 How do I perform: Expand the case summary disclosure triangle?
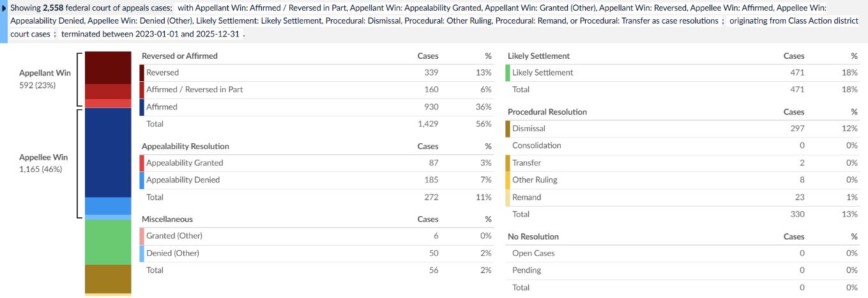click(x=5, y=8)
